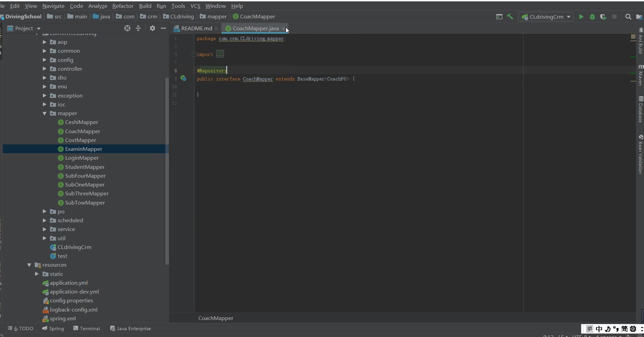Collapse the resources folder
The width and height of the screenshot is (644, 337).
coord(29,265)
